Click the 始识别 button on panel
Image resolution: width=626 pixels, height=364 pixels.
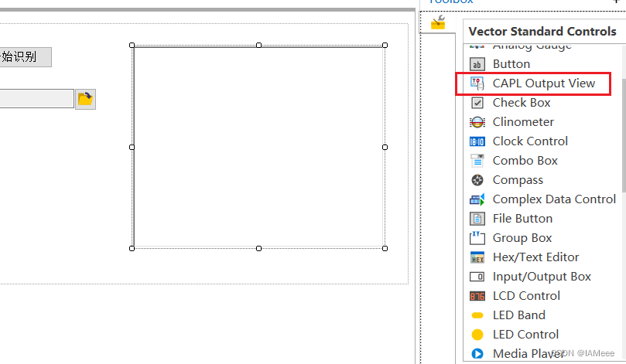[x=26, y=57]
